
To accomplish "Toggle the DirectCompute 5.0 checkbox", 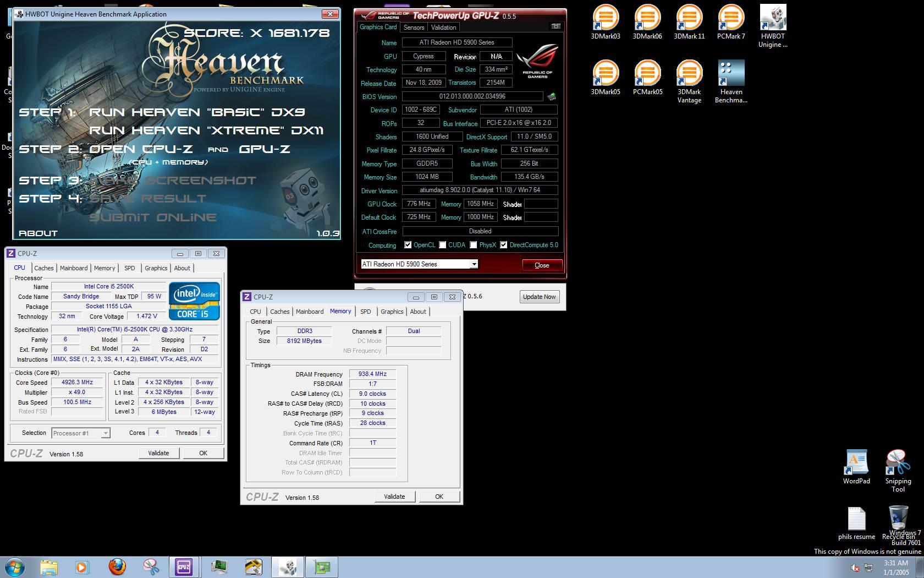I will click(x=503, y=245).
